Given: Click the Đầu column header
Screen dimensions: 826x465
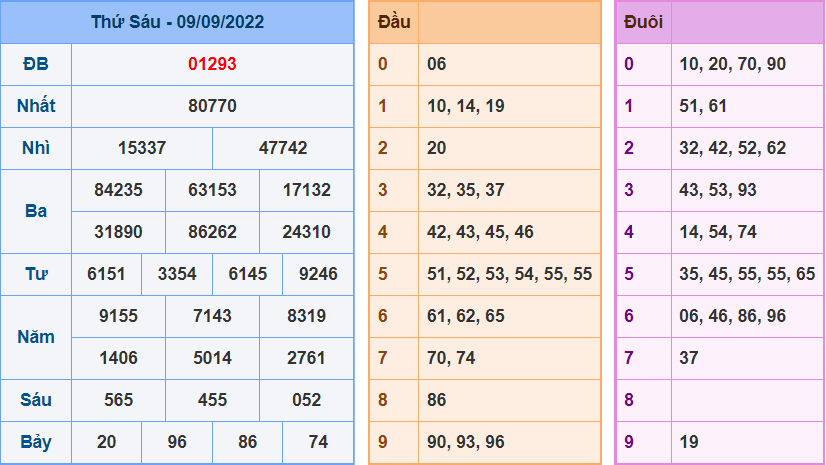Looking at the screenshot, I should [394, 22].
